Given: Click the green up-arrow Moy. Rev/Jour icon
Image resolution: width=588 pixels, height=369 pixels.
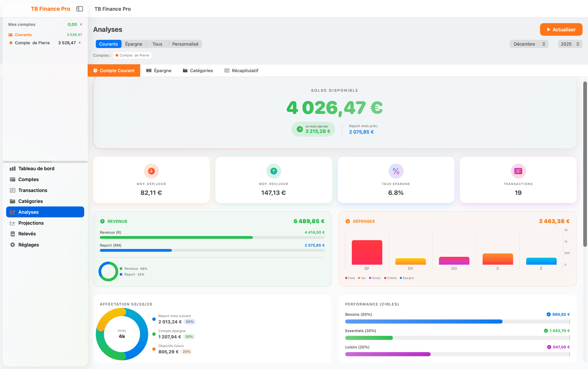Looking at the screenshot, I should tap(273, 171).
